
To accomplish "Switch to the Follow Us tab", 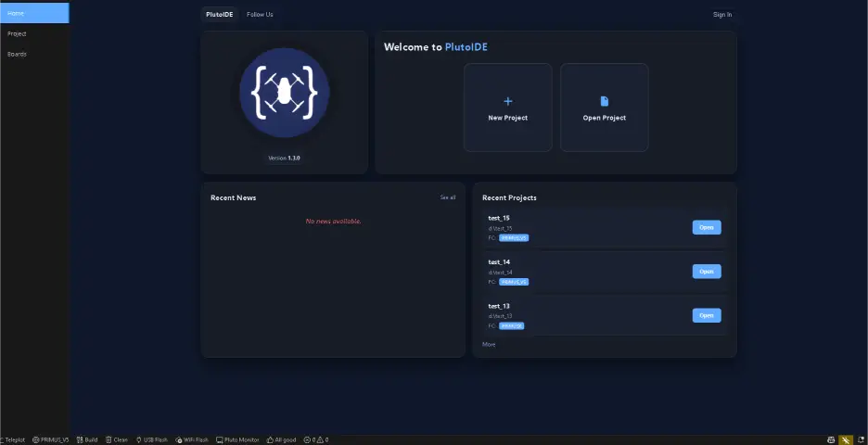I will pos(260,15).
